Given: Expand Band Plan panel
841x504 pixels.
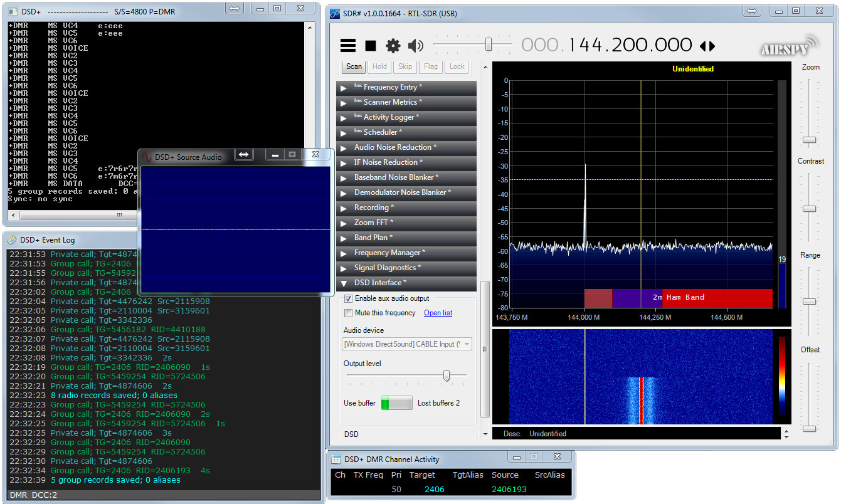Looking at the screenshot, I should click(x=406, y=238).
